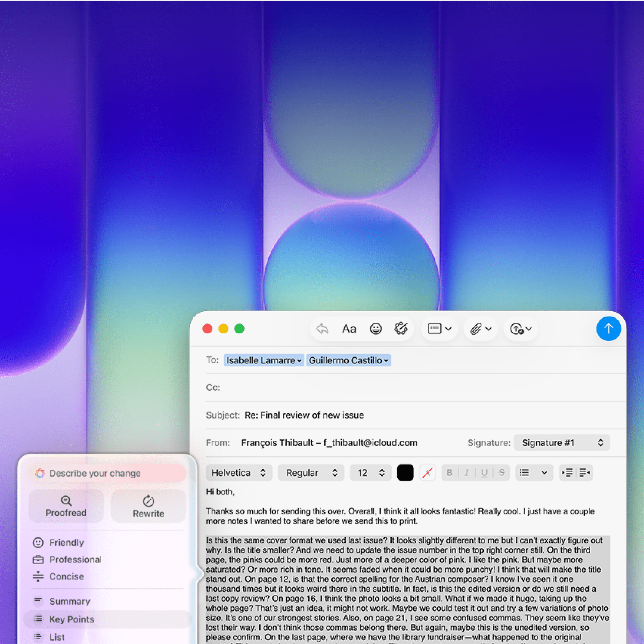Toggle bold formatting button
Viewport: 644px width, 644px height.
449,473
